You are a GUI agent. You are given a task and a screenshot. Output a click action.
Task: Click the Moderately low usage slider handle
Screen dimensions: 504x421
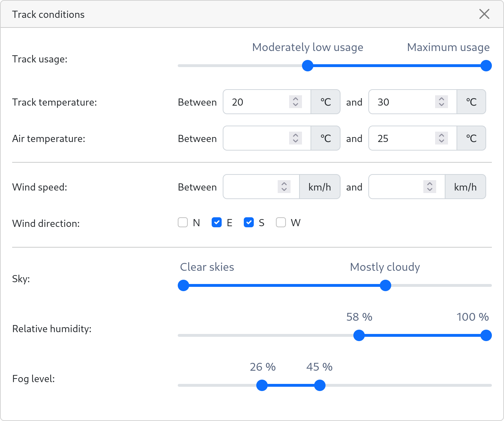(307, 66)
